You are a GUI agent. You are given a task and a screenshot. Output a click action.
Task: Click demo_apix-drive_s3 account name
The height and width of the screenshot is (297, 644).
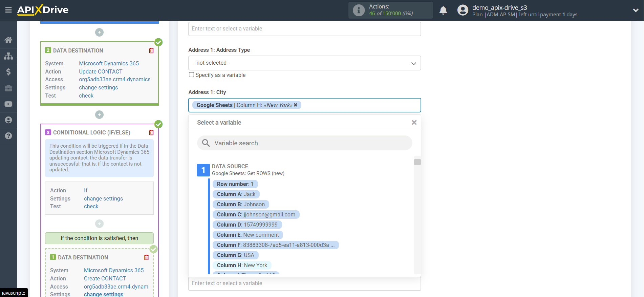tap(500, 7)
